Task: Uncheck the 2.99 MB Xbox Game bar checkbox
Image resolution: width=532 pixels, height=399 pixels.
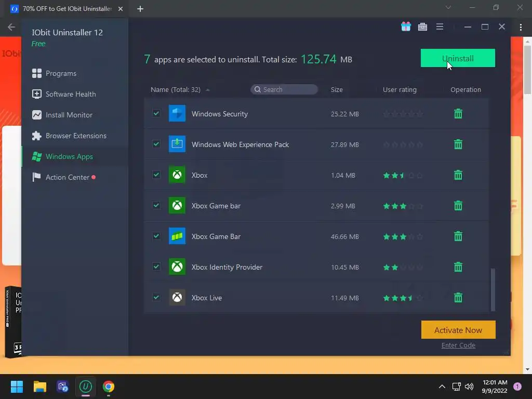Action: click(156, 205)
